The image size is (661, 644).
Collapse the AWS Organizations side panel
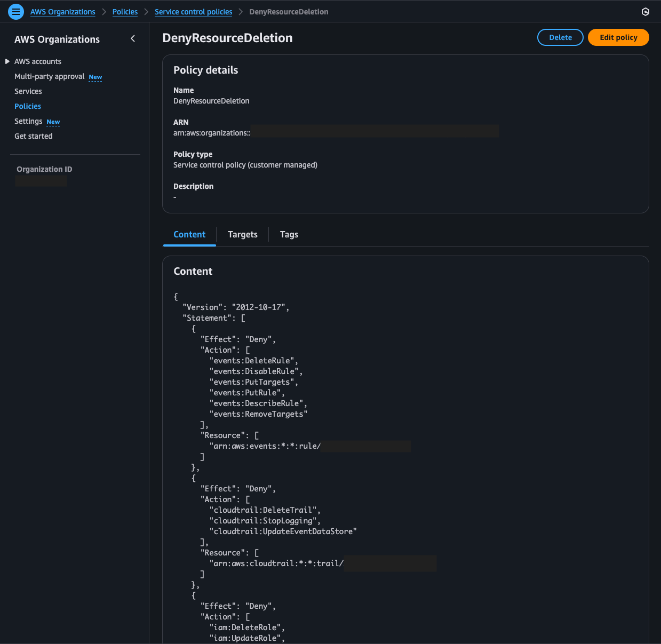tap(133, 38)
